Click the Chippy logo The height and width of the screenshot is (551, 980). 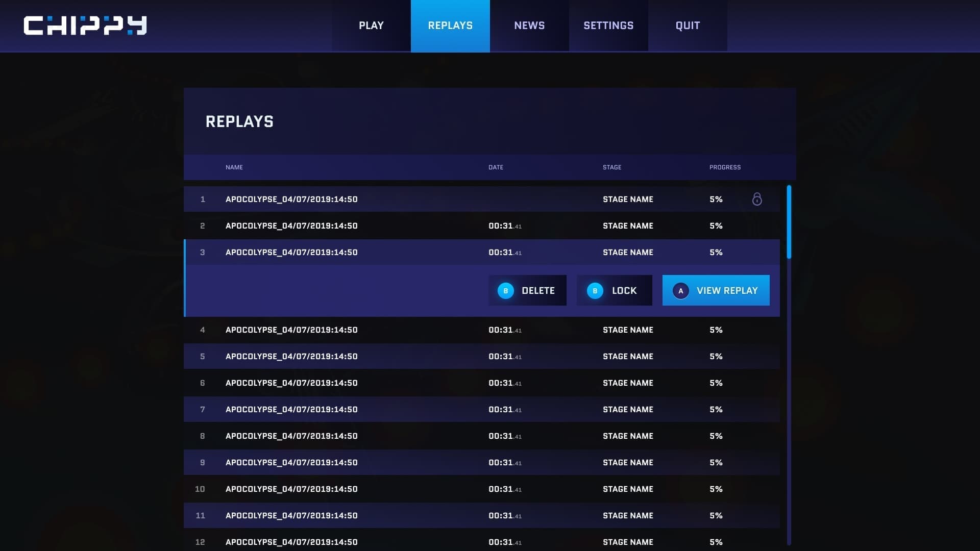click(x=85, y=26)
